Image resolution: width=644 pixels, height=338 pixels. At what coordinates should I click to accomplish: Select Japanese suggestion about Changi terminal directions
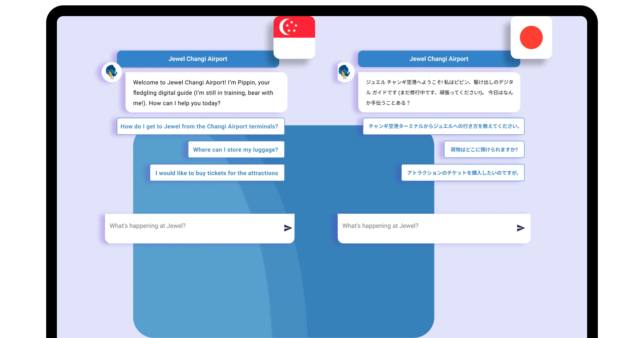point(444,126)
